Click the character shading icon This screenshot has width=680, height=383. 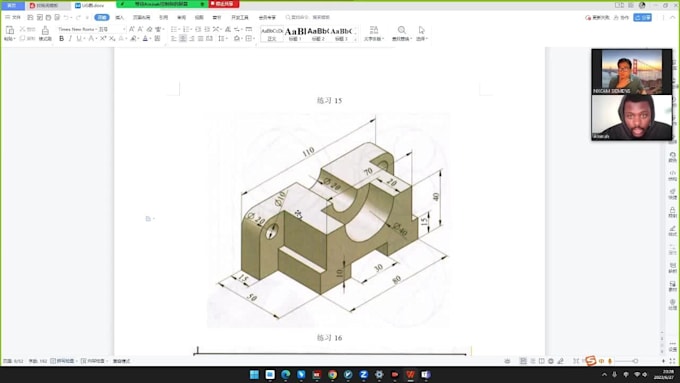click(x=157, y=39)
